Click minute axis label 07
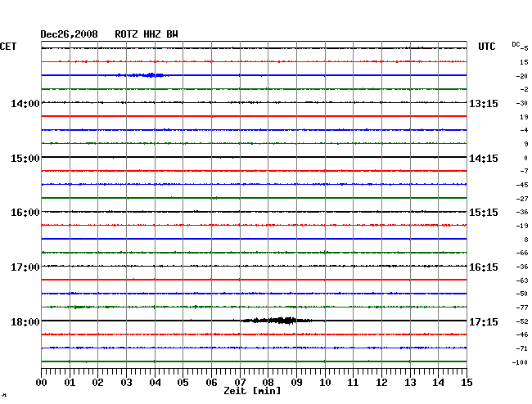The height and width of the screenshot is (404, 532). (x=240, y=383)
